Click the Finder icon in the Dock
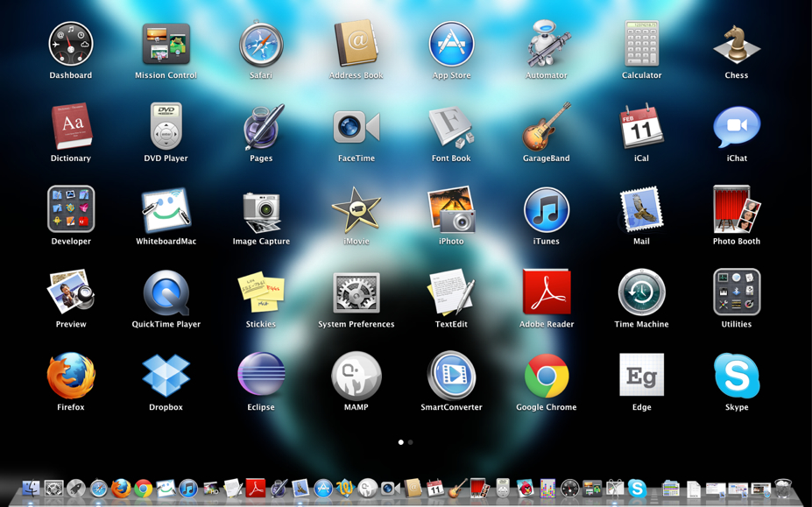 pos(31,488)
